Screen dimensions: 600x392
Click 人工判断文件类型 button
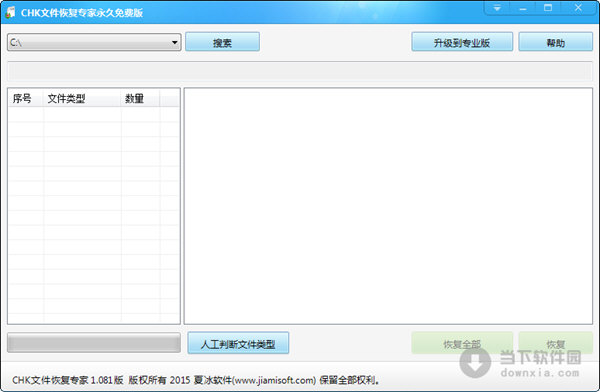click(238, 343)
